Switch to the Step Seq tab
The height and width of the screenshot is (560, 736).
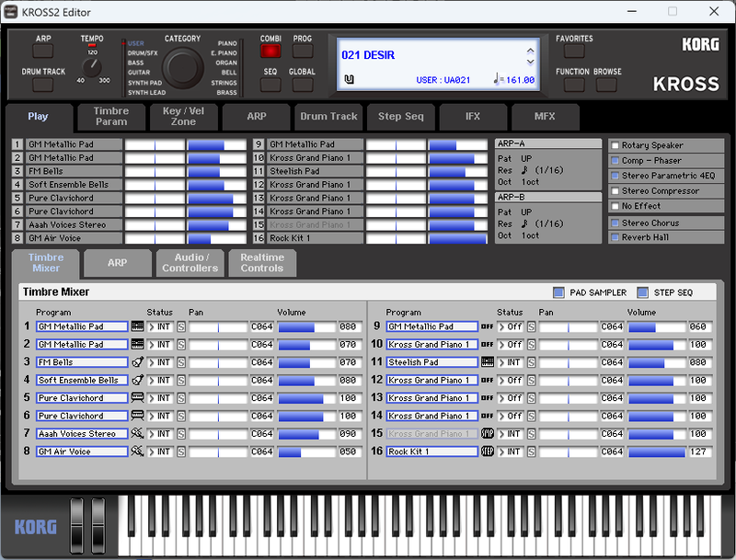click(x=401, y=116)
